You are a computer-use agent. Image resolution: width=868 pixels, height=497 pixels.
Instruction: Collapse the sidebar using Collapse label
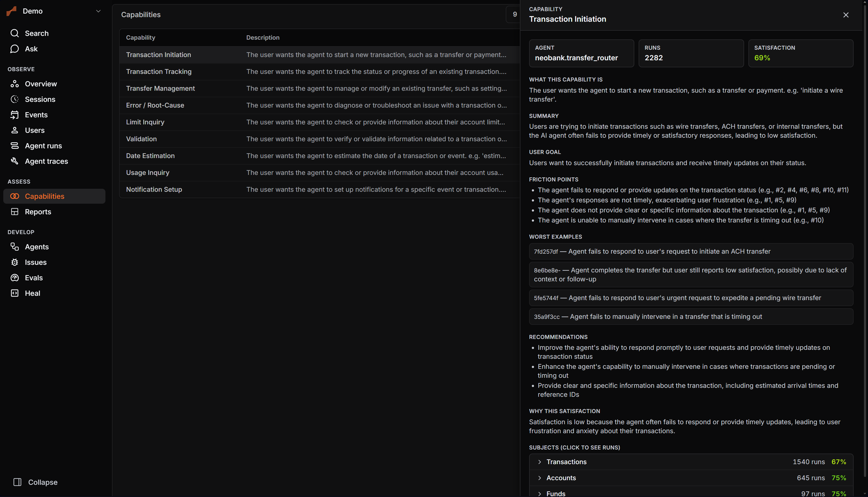43,482
